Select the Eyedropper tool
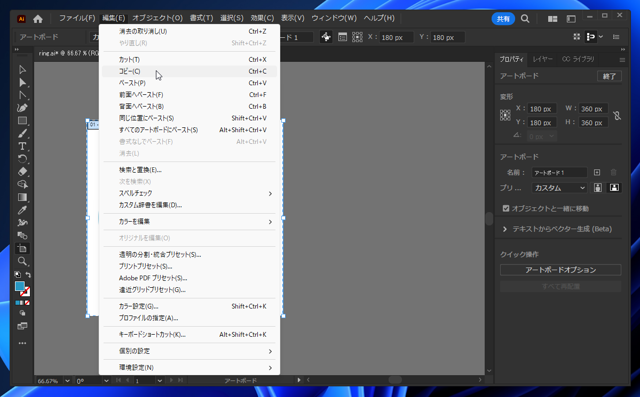The image size is (640, 397). click(x=22, y=210)
